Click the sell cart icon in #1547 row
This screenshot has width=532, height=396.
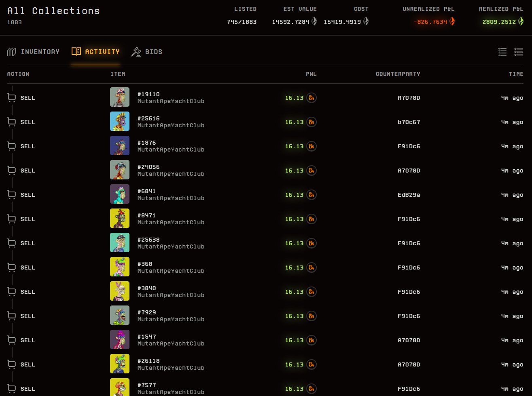pyautogui.click(x=12, y=340)
